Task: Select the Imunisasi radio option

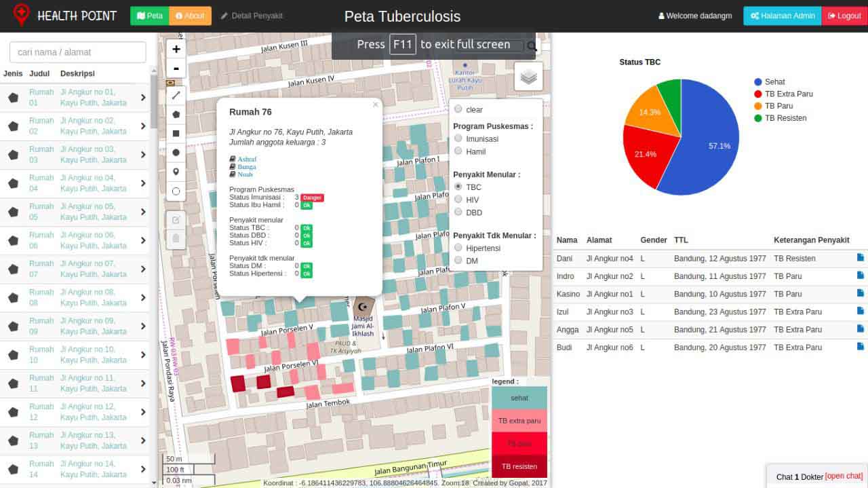Action: coord(458,138)
